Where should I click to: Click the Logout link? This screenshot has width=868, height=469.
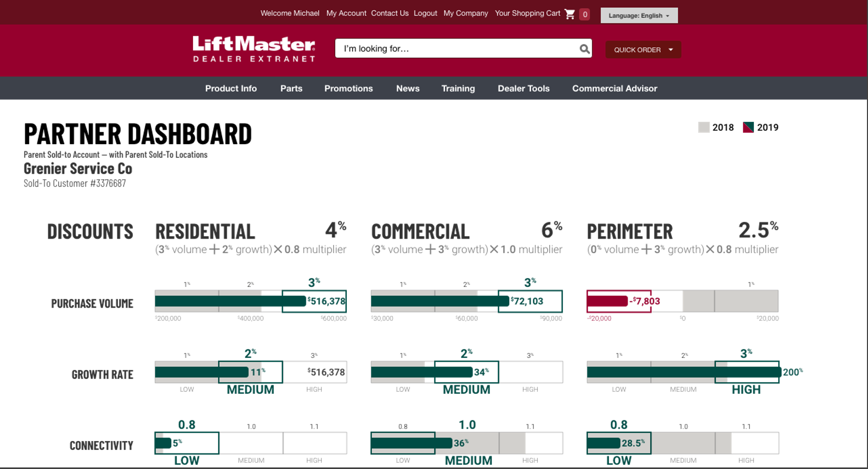point(425,13)
